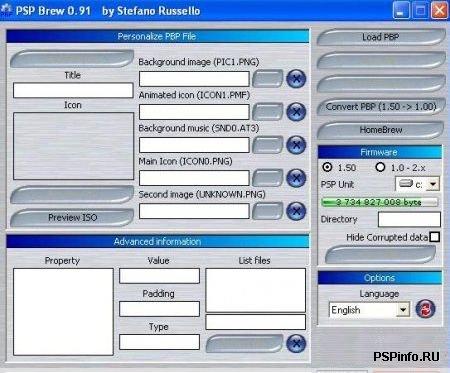Focus the Background image (PIC1.PNG) path field
Screen dimensions: 450x373
click(x=194, y=79)
